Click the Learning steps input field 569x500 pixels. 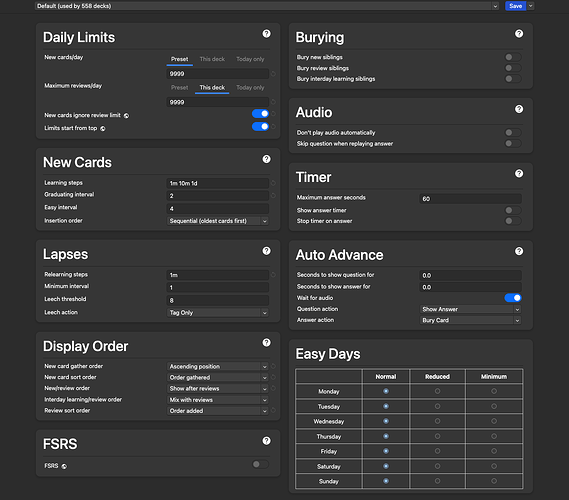(218, 183)
